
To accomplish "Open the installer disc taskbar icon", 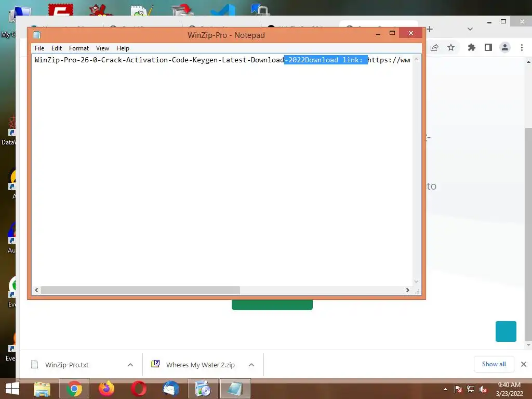I will point(203,389).
